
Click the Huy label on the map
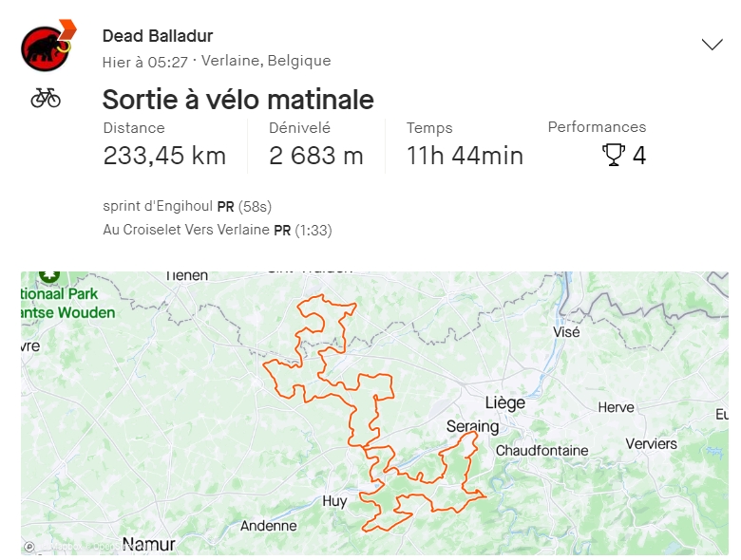point(334,500)
